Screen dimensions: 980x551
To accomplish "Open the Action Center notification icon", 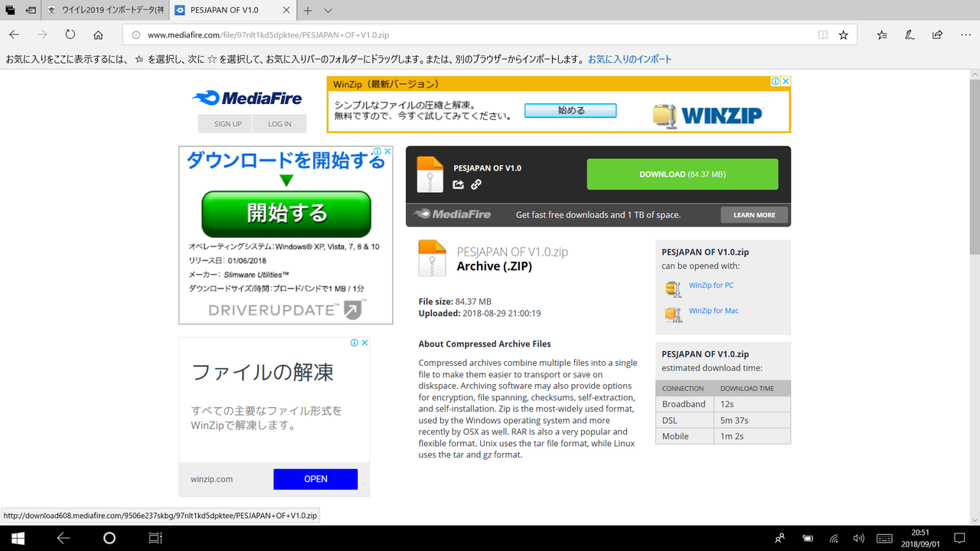I will pyautogui.click(x=960, y=538).
